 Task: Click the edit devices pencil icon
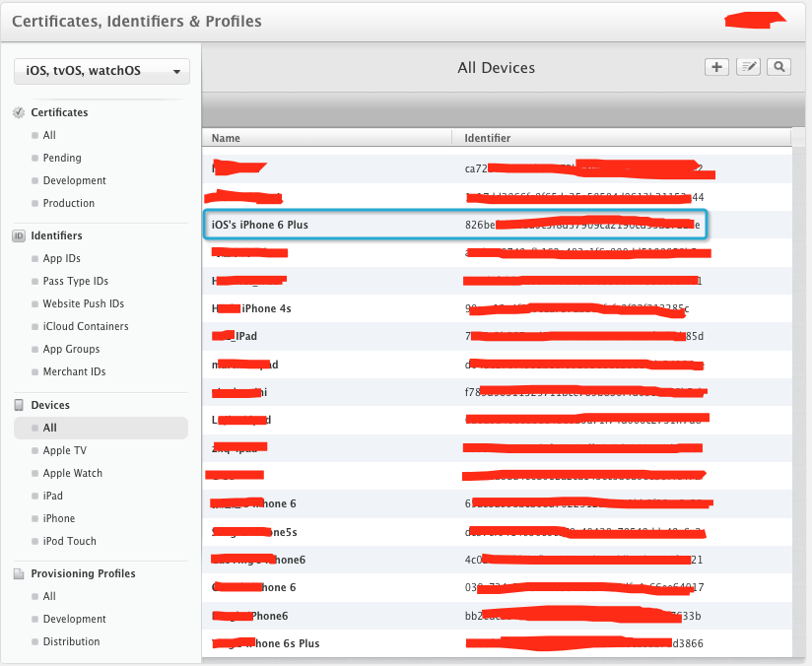(748, 67)
